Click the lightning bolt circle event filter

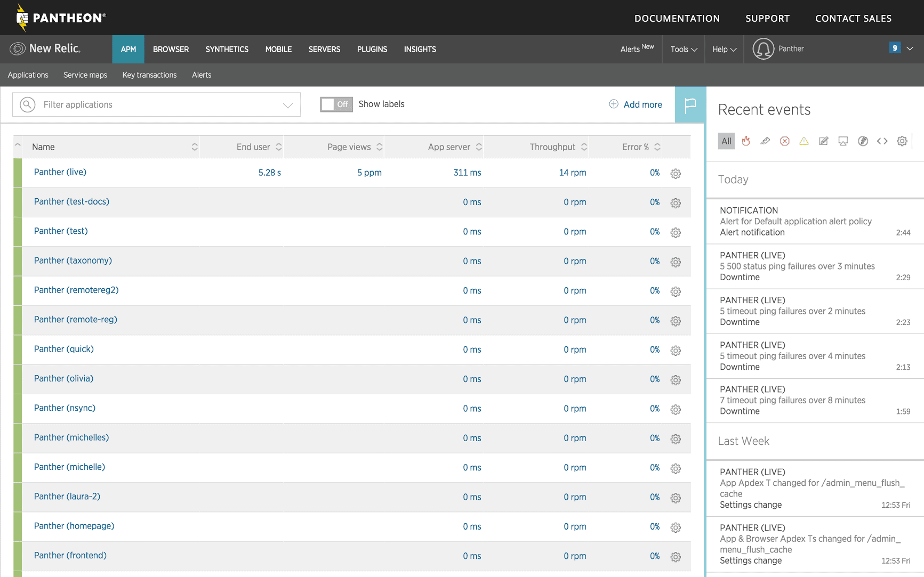point(863,141)
